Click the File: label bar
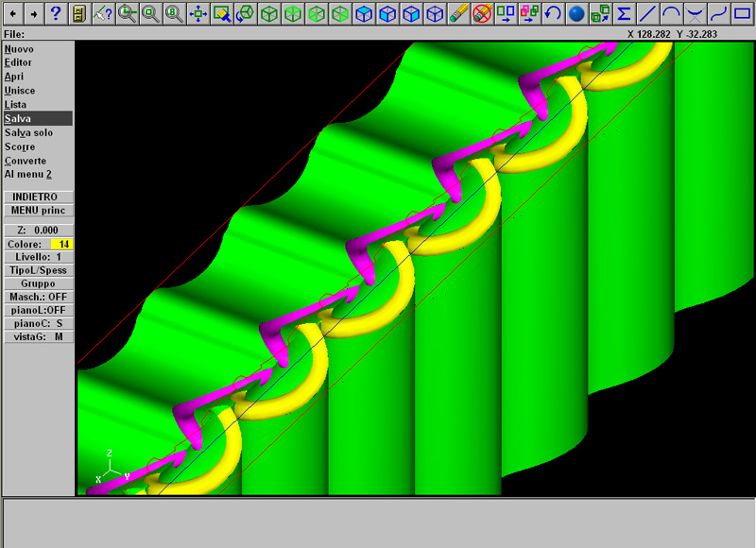This screenshot has height=548, width=756. 14,34
